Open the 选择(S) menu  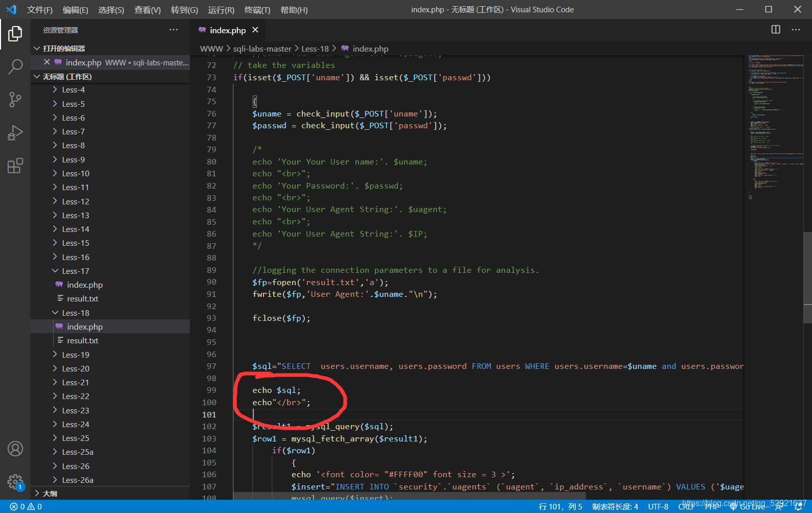111,10
